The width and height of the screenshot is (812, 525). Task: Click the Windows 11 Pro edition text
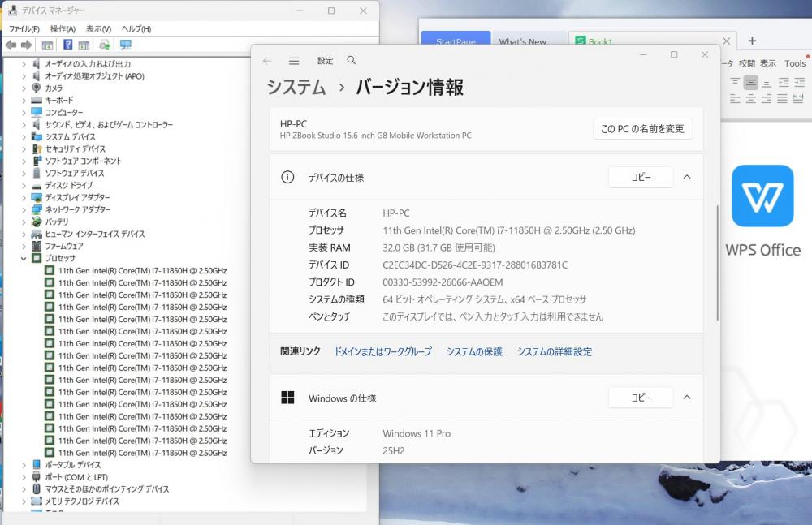417,433
